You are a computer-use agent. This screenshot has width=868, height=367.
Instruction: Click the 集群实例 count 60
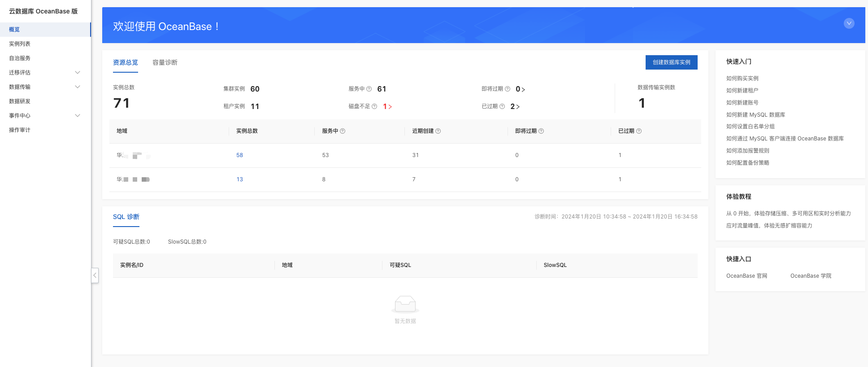coord(255,89)
